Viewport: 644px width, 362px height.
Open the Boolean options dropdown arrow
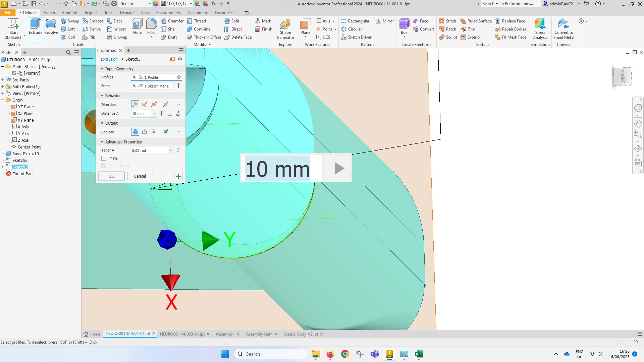pos(179,132)
